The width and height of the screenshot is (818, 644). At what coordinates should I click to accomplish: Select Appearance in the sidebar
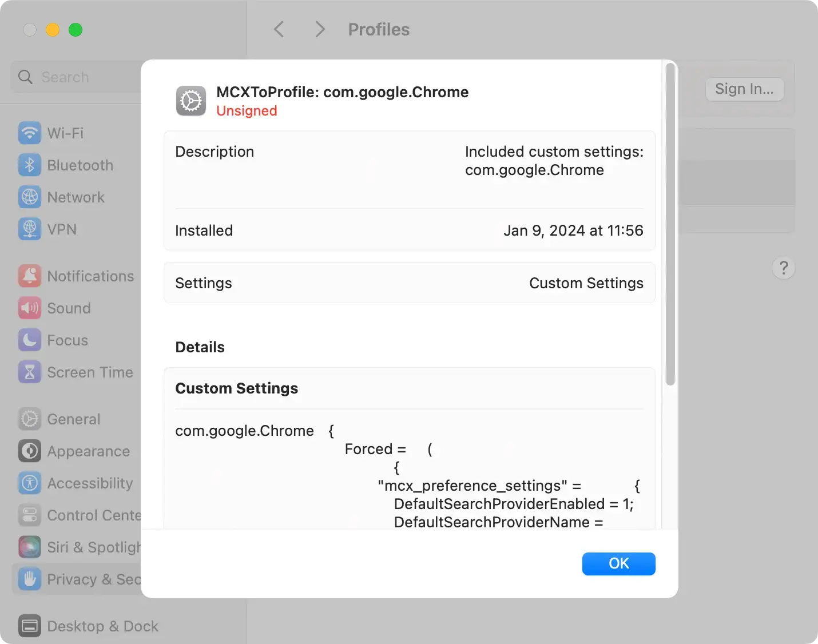coord(88,451)
